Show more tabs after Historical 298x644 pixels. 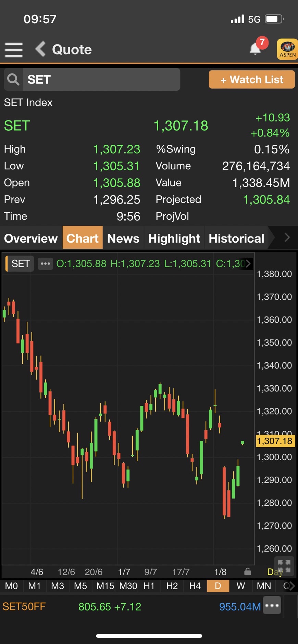(x=287, y=237)
